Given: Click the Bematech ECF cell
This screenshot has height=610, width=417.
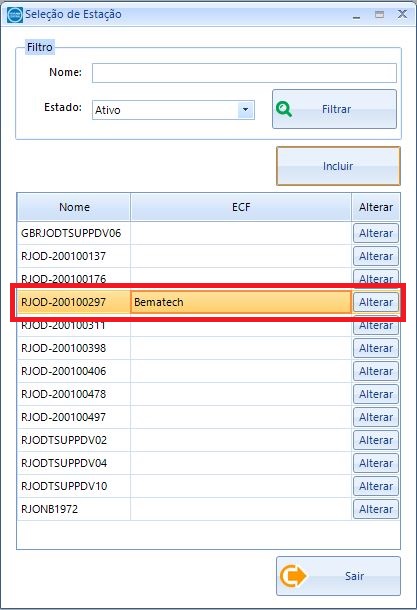Looking at the screenshot, I should [x=241, y=302].
